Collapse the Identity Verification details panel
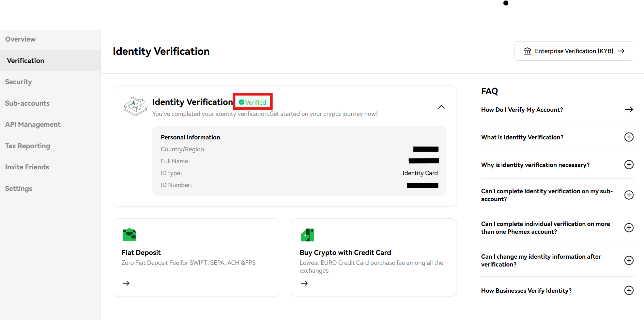Viewport: 644px width, 320px height. 441,107
